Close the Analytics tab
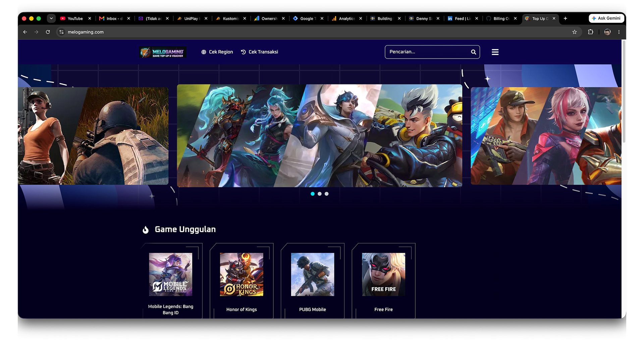The width and height of the screenshot is (644, 342). click(361, 18)
